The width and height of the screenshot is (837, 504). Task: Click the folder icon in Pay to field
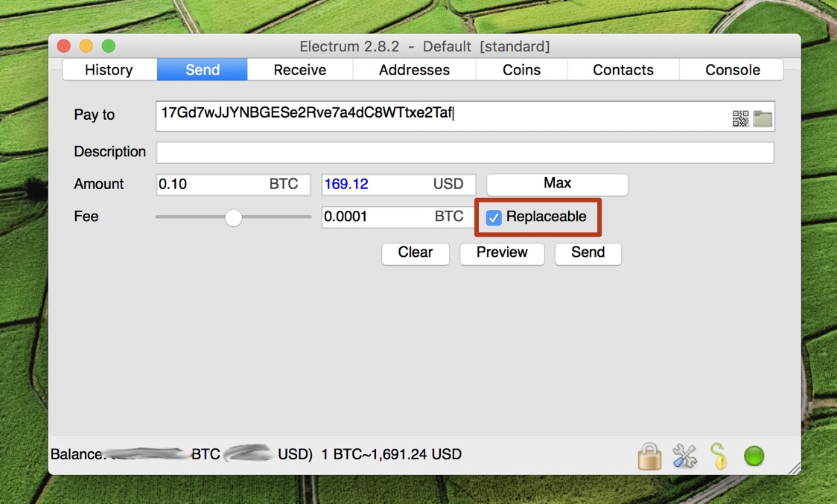coord(763,118)
